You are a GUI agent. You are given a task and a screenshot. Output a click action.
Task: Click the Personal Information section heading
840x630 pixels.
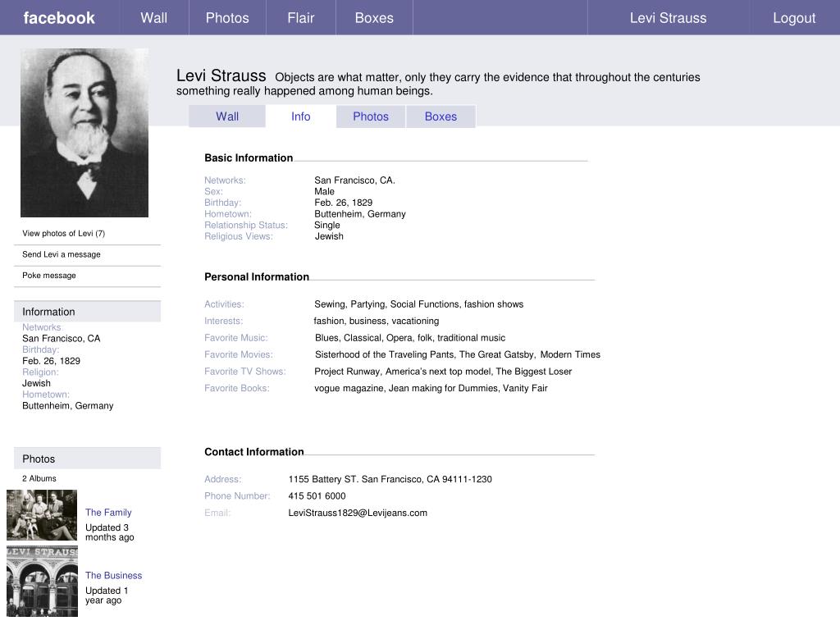tap(257, 277)
